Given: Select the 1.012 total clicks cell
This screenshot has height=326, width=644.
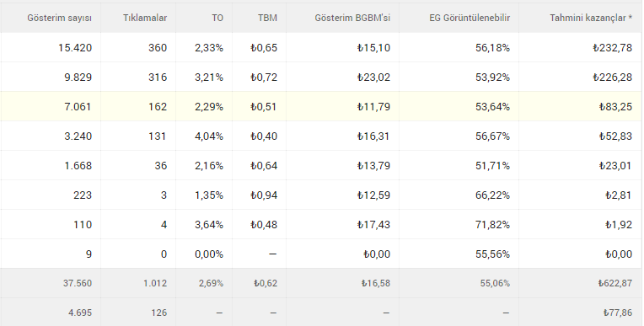Looking at the screenshot, I should click(155, 283).
